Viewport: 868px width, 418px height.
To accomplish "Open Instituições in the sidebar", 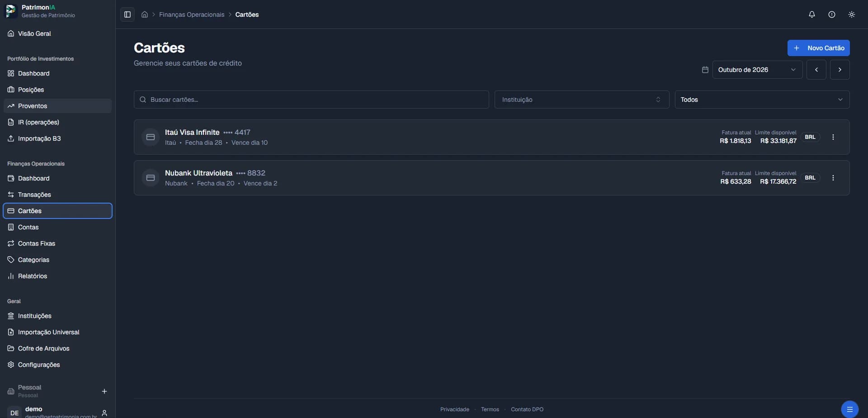I will (x=57, y=316).
